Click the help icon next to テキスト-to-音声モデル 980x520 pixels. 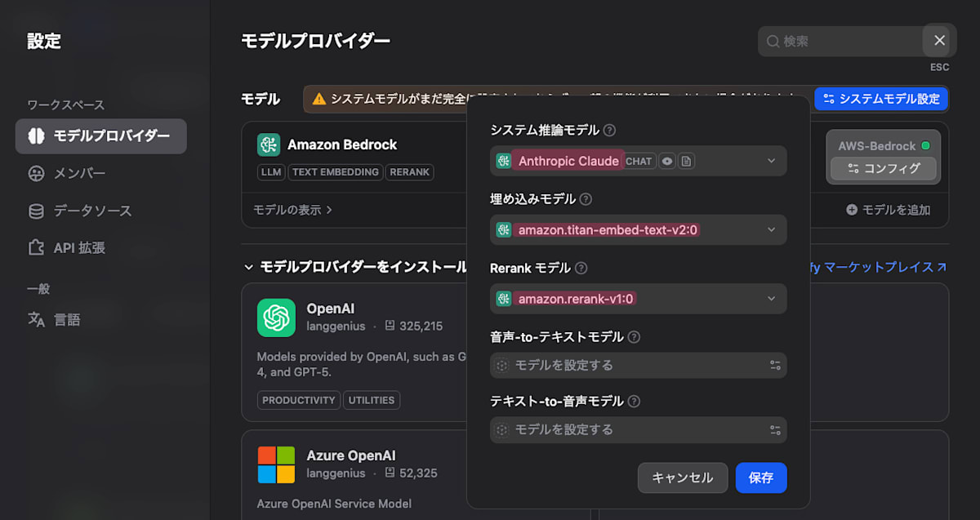(x=634, y=402)
